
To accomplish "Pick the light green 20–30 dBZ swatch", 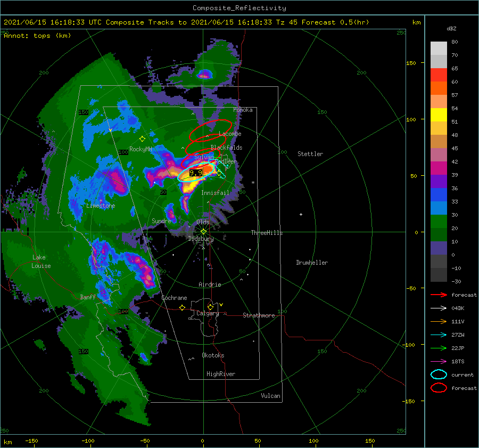I will click(x=439, y=222).
